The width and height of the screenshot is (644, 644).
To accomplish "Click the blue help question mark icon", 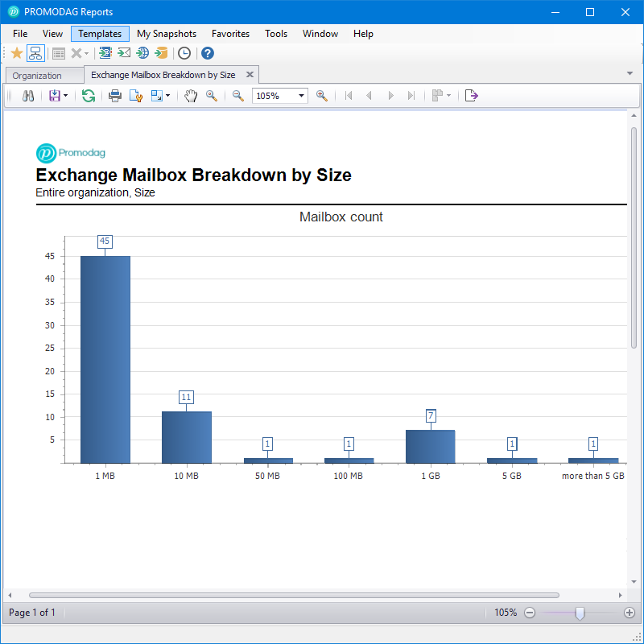I will tap(208, 53).
